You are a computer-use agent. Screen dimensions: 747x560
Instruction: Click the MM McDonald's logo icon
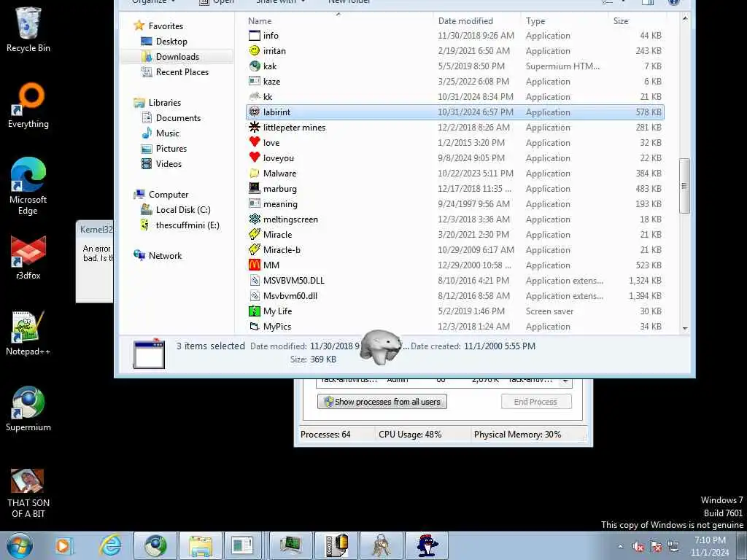255,265
